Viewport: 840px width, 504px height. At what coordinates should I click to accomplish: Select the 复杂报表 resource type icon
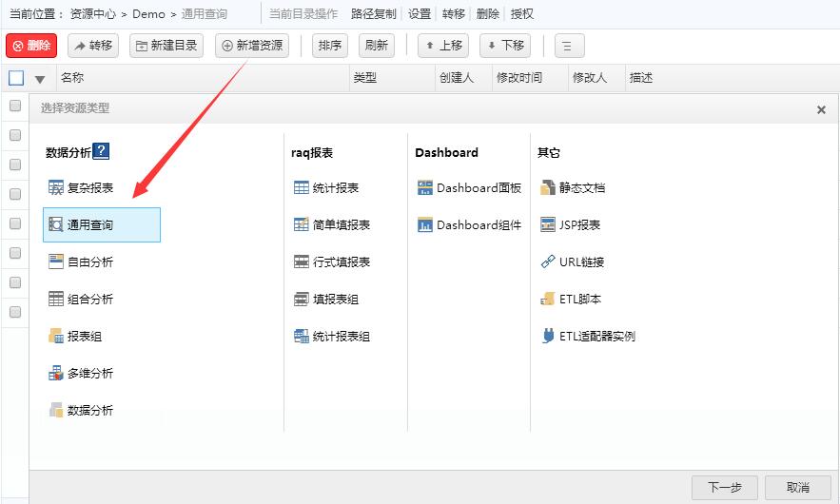(x=56, y=188)
